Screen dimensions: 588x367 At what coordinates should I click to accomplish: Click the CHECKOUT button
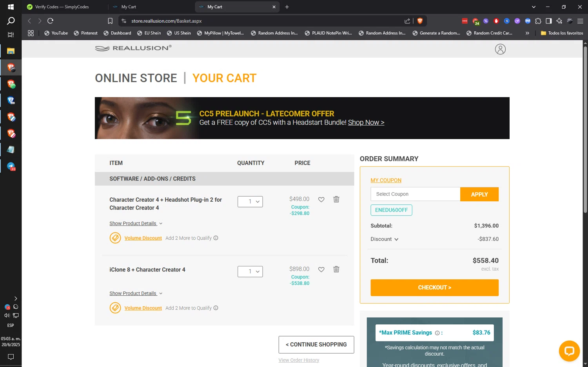click(x=434, y=287)
